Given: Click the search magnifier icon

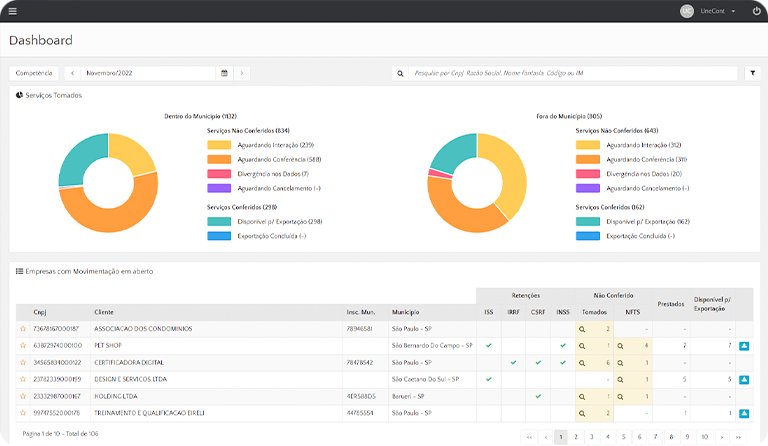Looking at the screenshot, I should [400, 73].
